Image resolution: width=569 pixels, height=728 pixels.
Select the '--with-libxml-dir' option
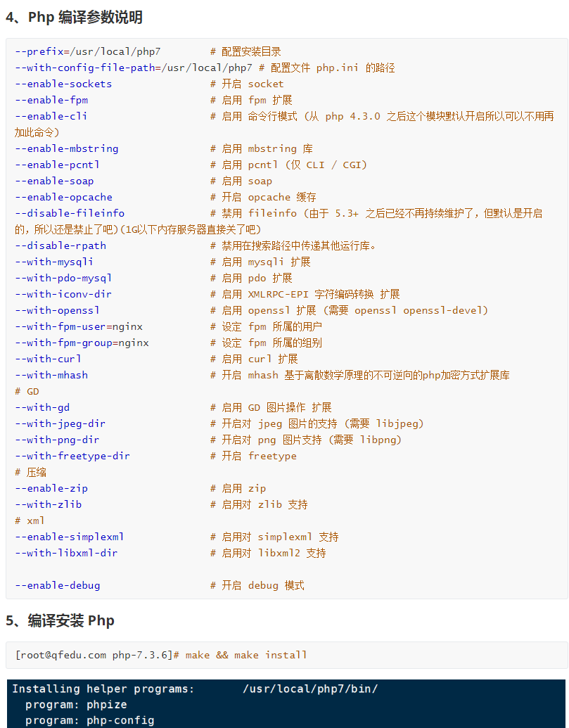[x=67, y=553]
